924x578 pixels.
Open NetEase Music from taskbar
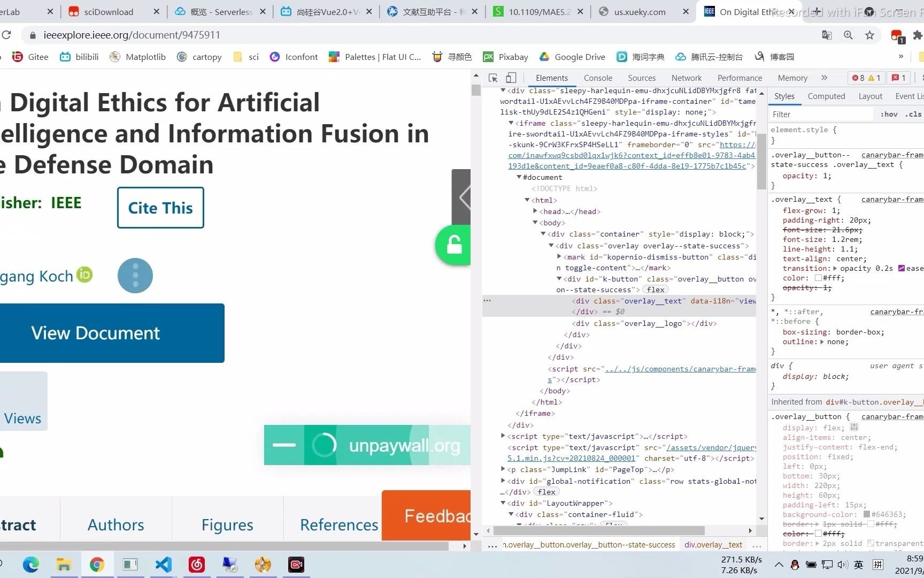pos(196,565)
